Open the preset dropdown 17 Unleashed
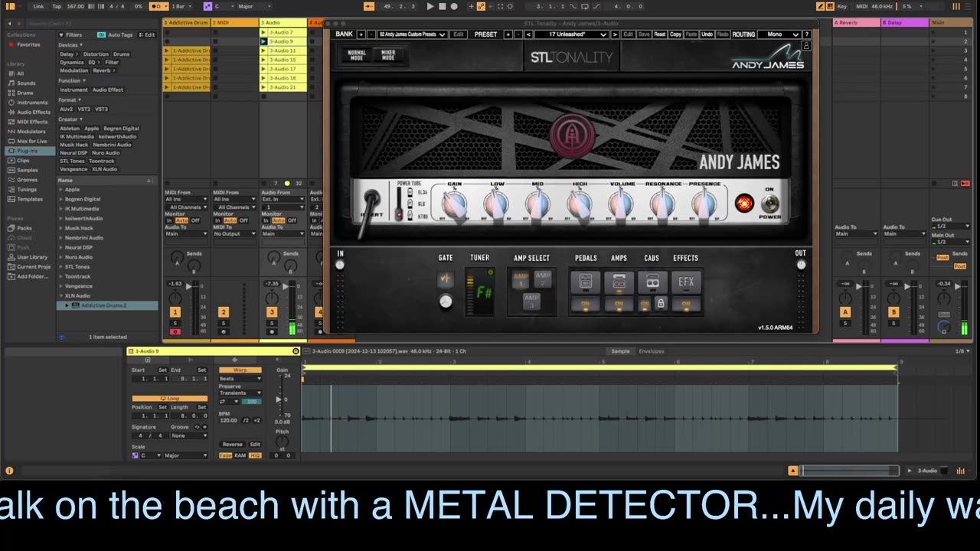 pyautogui.click(x=570, y=34)
